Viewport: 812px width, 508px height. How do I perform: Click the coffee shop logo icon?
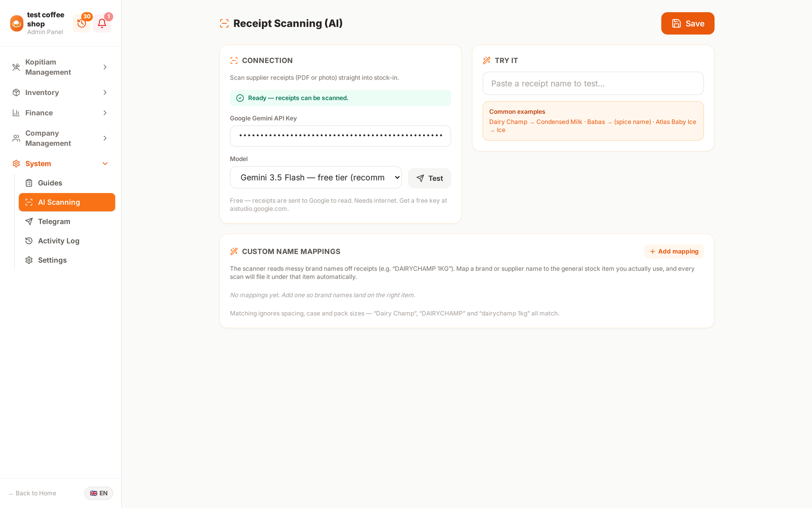pyautogui.click(x=17, y=23)
